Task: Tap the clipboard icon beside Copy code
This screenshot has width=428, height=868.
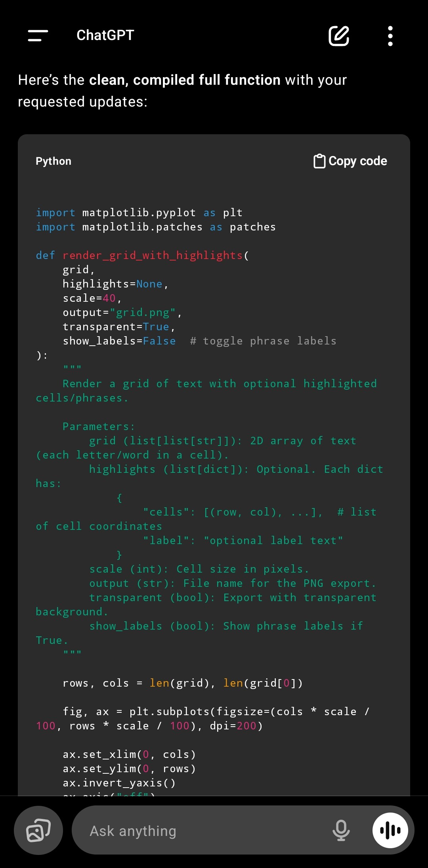Action: click(x=319, y=161)
